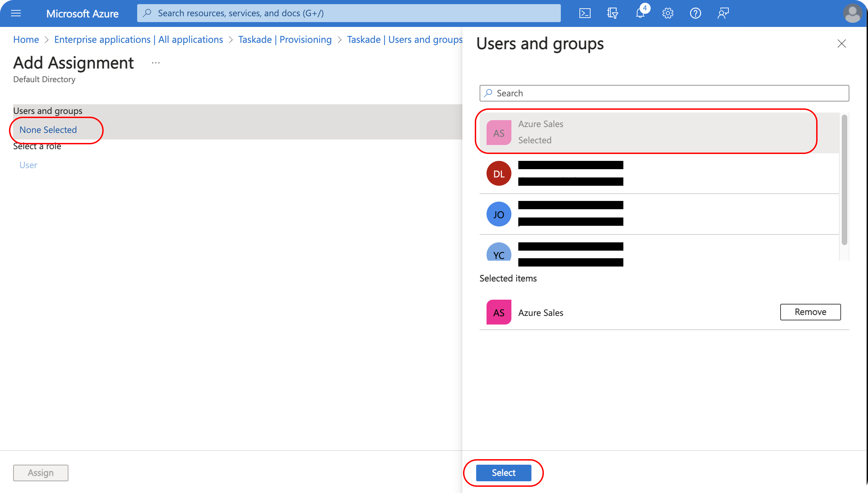Open the Azure portal hamburger menu
The width and height of the screenshot is (868, 493).
[x=16, y=13]
